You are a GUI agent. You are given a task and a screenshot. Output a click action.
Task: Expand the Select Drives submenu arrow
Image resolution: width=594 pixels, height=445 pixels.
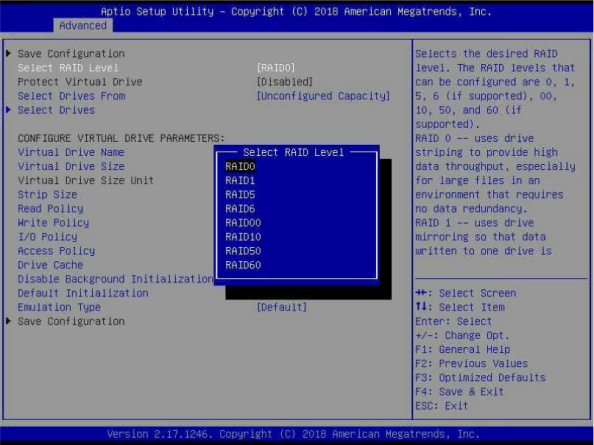pos(9,109)
